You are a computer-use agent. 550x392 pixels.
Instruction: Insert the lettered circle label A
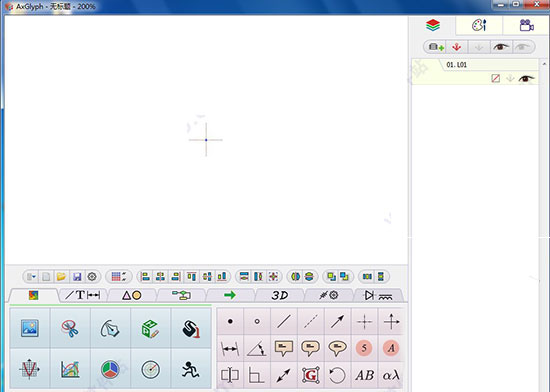coord(391,348)
